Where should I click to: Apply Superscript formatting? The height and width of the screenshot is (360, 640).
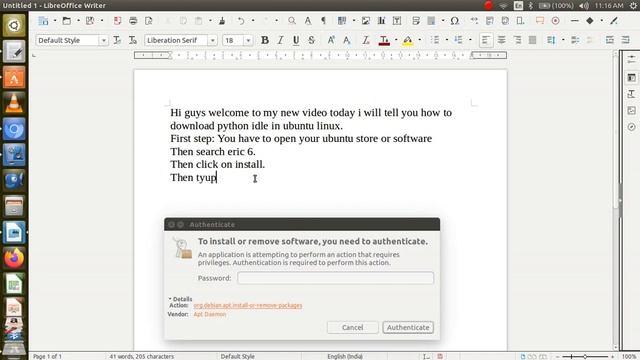click(331, 40)
